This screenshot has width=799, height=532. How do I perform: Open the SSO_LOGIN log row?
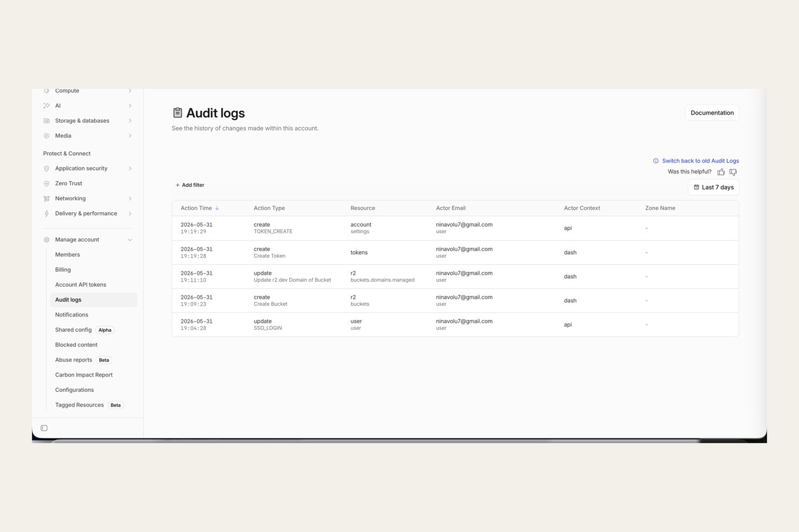455,324
